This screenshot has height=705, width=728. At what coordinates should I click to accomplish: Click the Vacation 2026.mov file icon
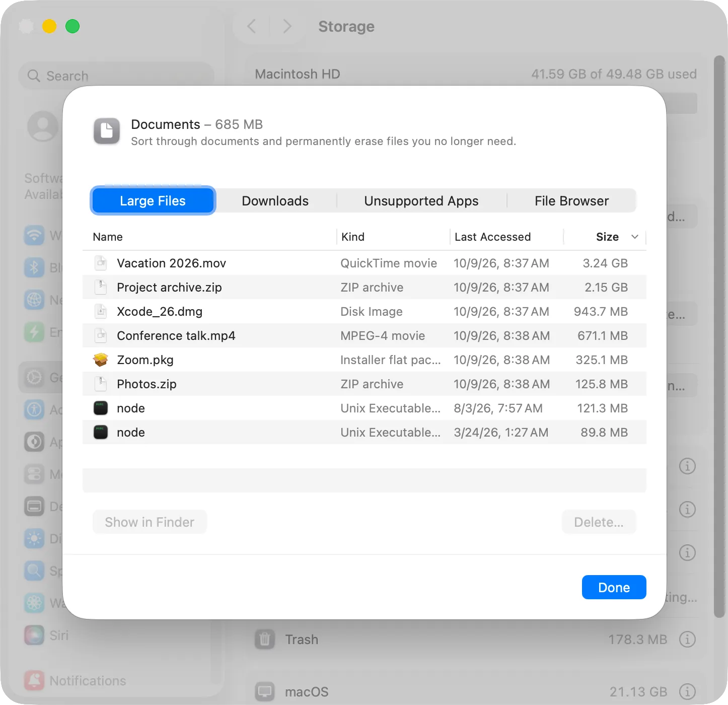point(101,263)
